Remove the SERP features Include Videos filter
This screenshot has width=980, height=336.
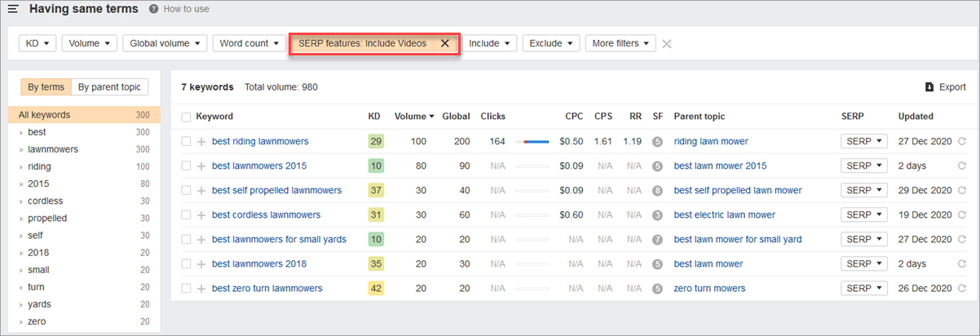pos(444,43)
